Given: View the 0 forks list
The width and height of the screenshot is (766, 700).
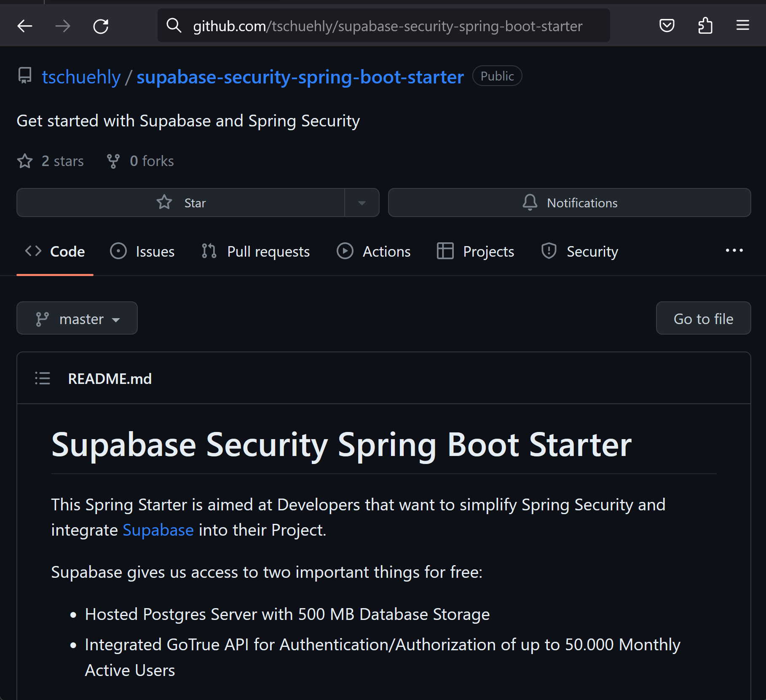Looking at the screenshot, I should click(x=140, y=161).
